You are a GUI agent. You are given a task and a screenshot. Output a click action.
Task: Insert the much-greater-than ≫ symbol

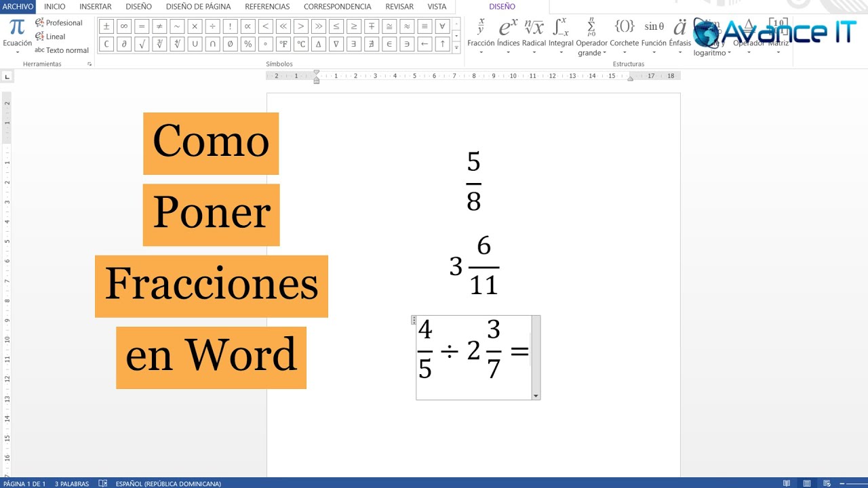(318, 26)
